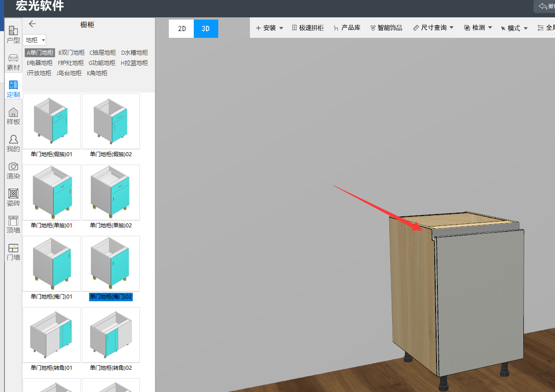
Task: Open the 渲染 render panel
Action: (13, 170)
